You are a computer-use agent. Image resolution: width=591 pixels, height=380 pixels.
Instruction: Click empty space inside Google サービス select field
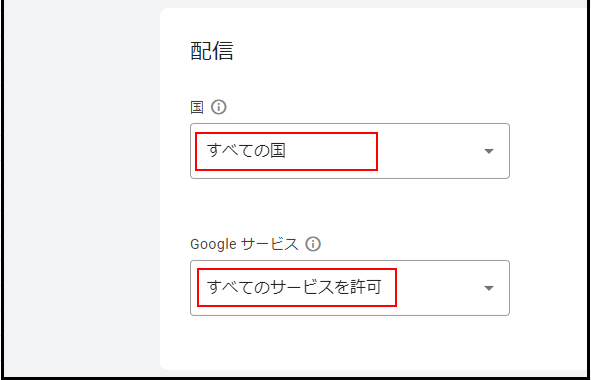[x=439, y=288]
